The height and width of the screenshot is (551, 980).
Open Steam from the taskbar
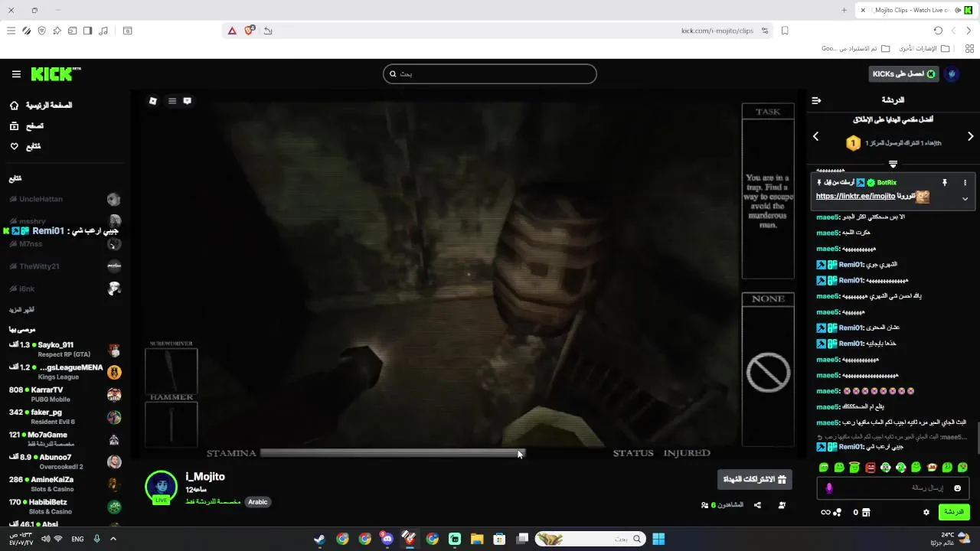pos(319,539)
